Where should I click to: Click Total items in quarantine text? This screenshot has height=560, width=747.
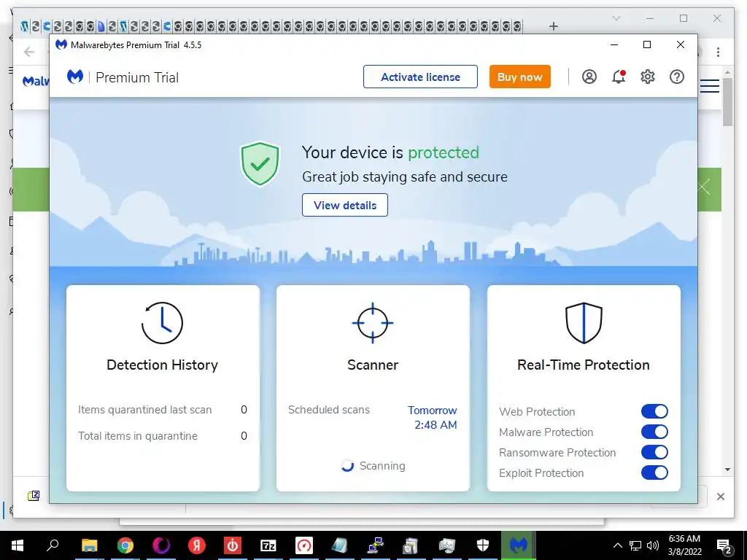(138, 436)
